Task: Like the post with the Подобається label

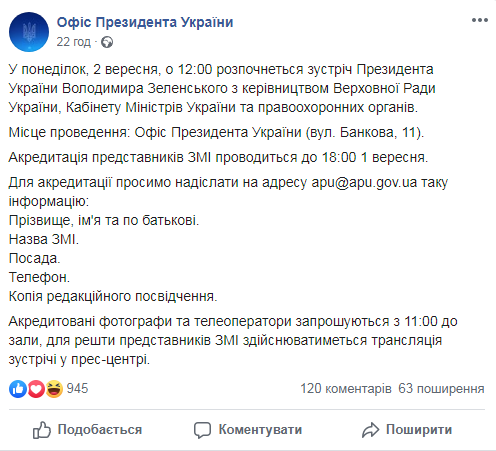Action: coord(100,430)
